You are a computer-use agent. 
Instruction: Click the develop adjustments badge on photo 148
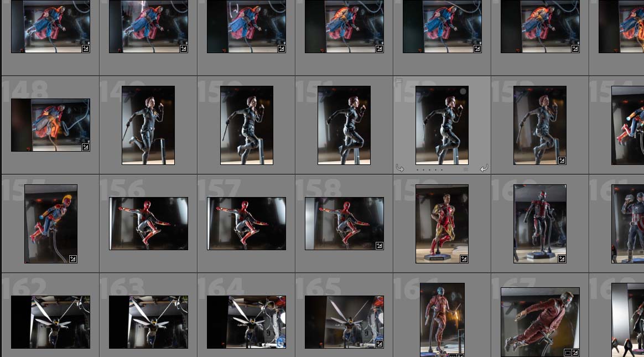pos(85,147)
